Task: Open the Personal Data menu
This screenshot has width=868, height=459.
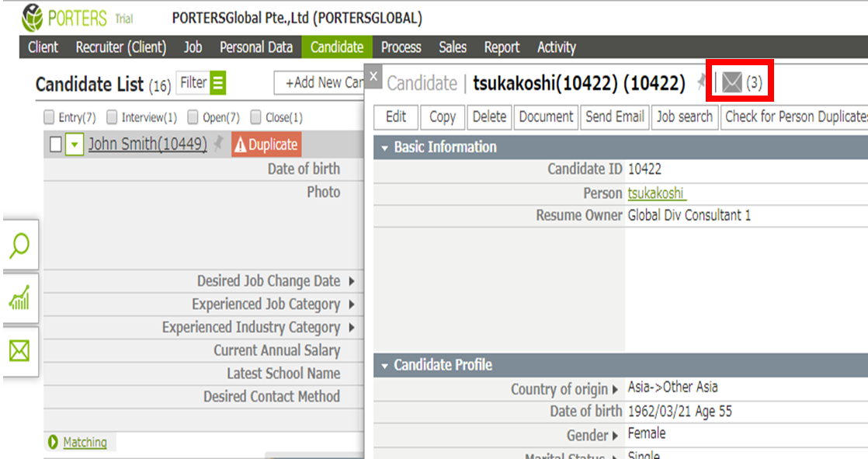Action: click(255, 47)
